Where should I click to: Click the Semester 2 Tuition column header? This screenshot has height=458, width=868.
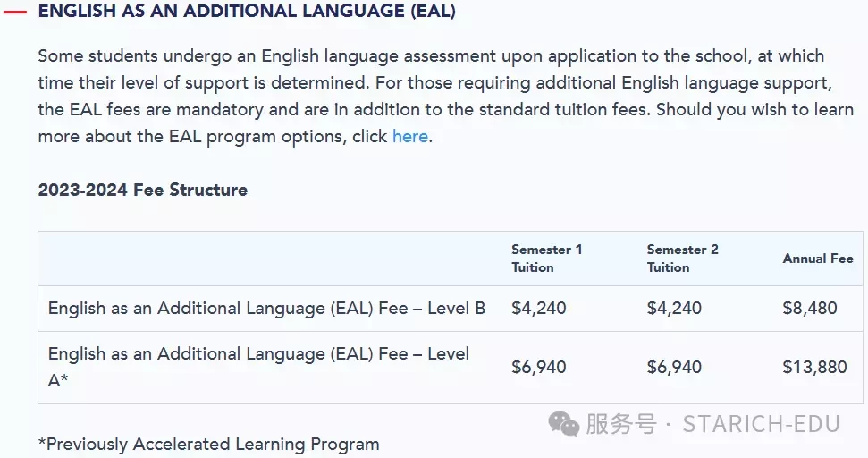tap(683, 259)
